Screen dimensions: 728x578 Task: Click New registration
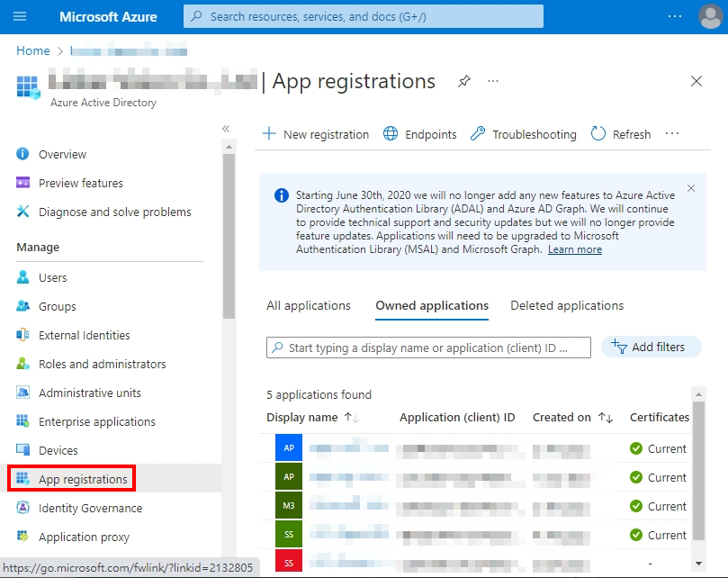tap(316, 134)
